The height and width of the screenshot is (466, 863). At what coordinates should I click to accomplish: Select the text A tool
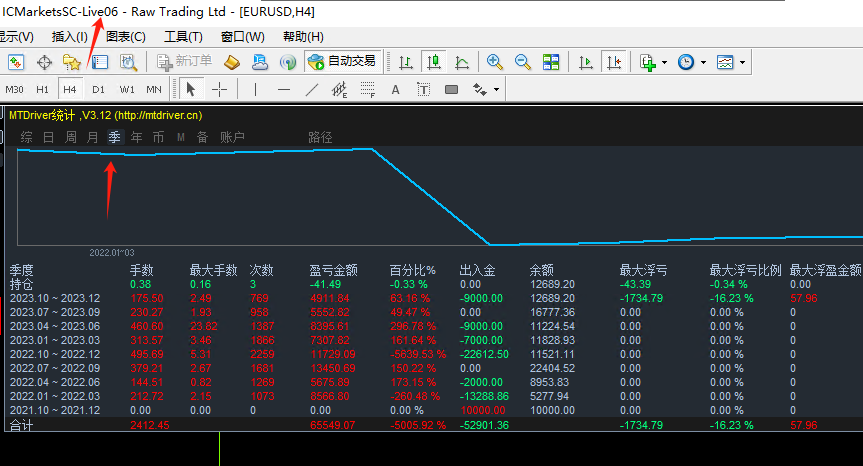[x=395, y=90]
